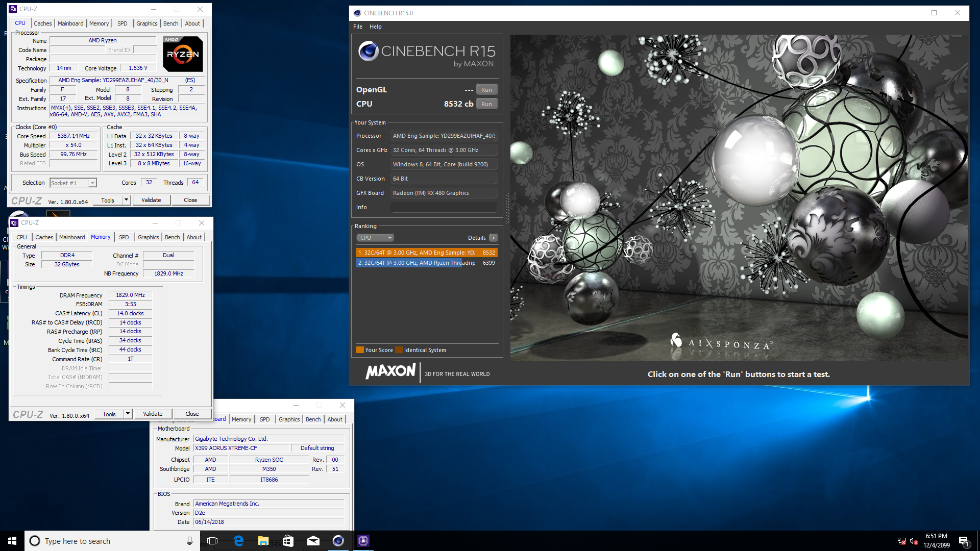This screenshot has width=980, height=551.
Task: Click the CPU-Z taskbar icon
Action: click(363, 541)
